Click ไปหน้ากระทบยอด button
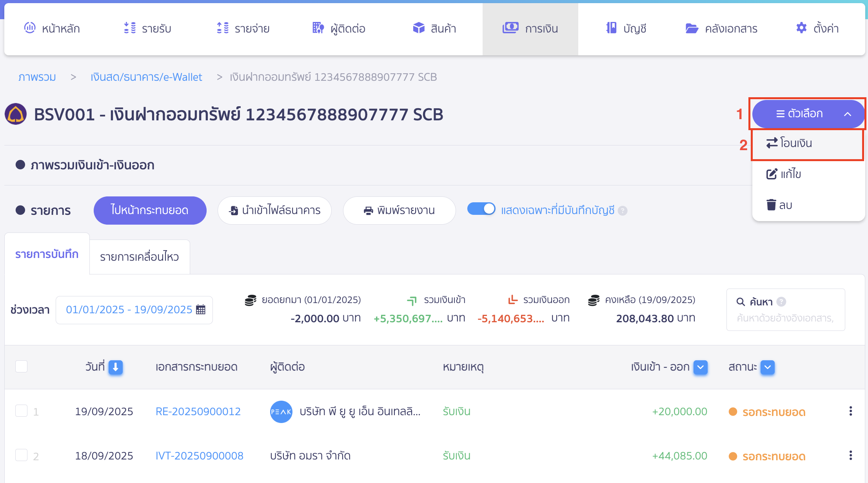Image resolution: width=868 pixels, height=483 pixels. [150, 211]
